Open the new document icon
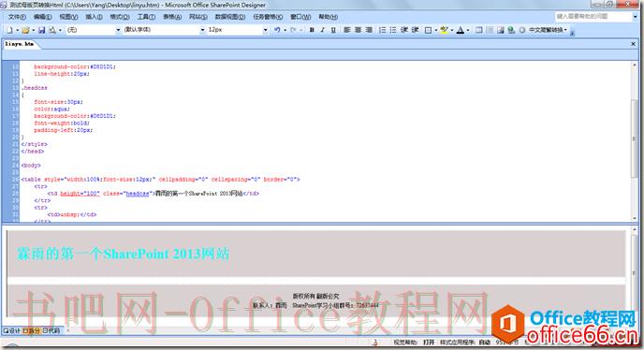Screen dimensions: 644x350 coord(9,30)
